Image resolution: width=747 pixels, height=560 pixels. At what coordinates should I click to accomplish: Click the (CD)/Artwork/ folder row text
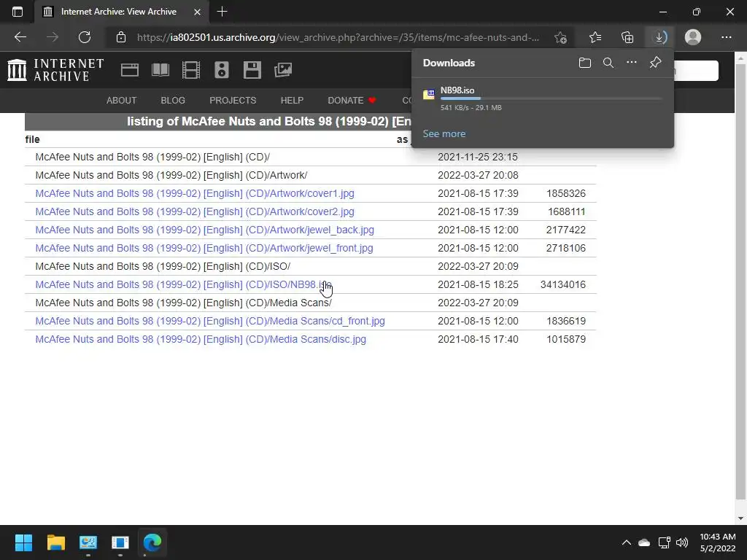[171, 175]
